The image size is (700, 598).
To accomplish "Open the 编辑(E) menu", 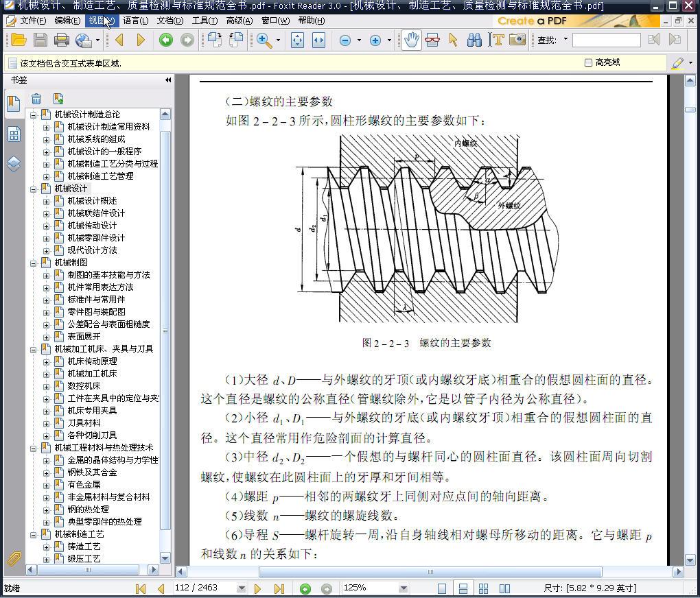I will pyautogui.click(x=67, y=21).
